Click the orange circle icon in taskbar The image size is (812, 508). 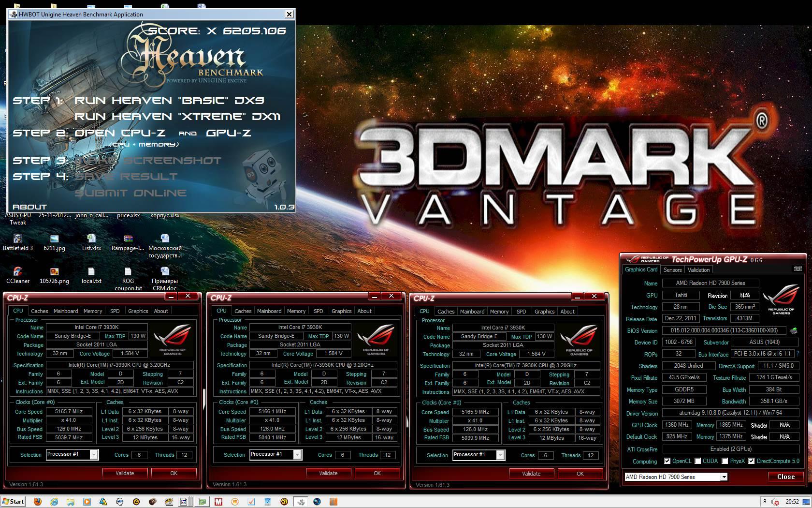pyautogui.click(x=235, y=502)
